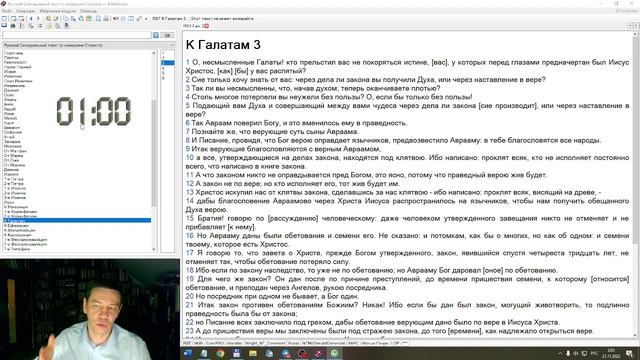The height and width of the screenshot is (360, 640).
Task: Click the last icon in second toolbar row
Action: coord(67,26)
